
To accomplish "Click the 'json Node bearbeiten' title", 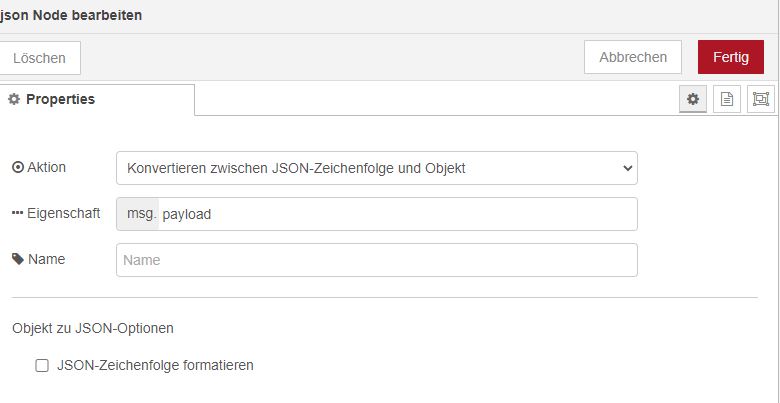I will pyautogui.click(x=71, y=16).
